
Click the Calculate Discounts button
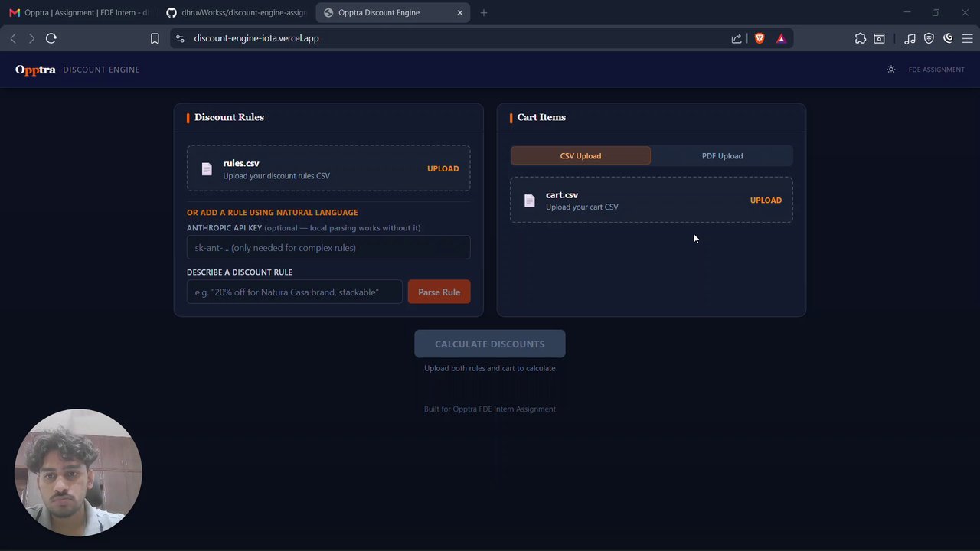(490, 344)
